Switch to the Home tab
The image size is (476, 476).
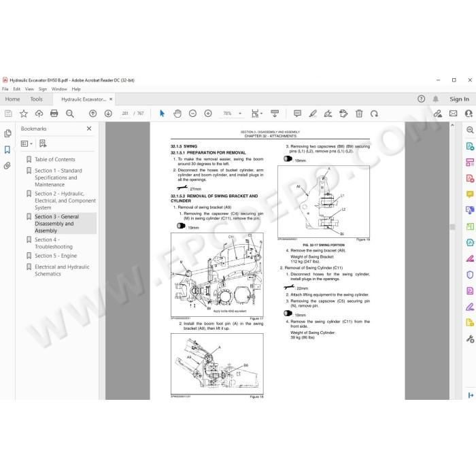click(12, 99)
